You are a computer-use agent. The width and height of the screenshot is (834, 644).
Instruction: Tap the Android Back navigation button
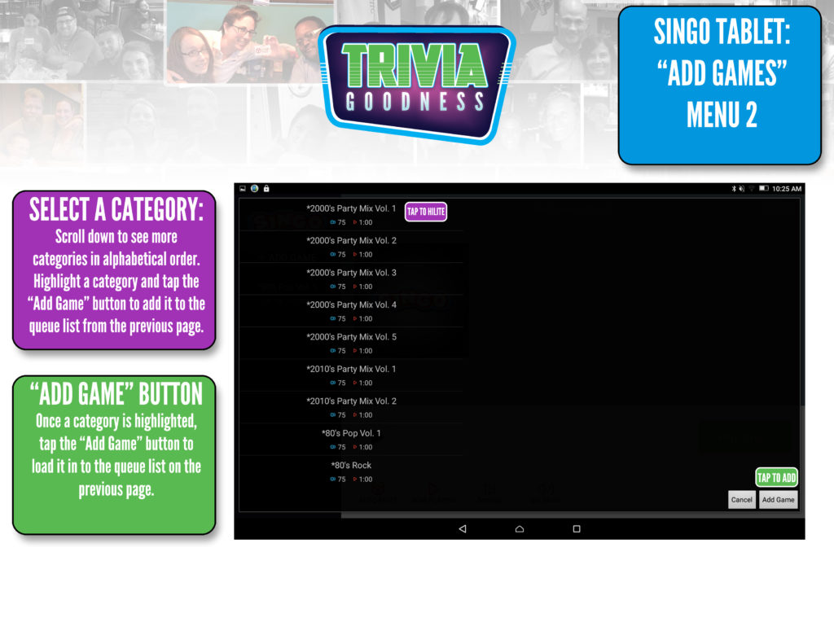[463, 528]
